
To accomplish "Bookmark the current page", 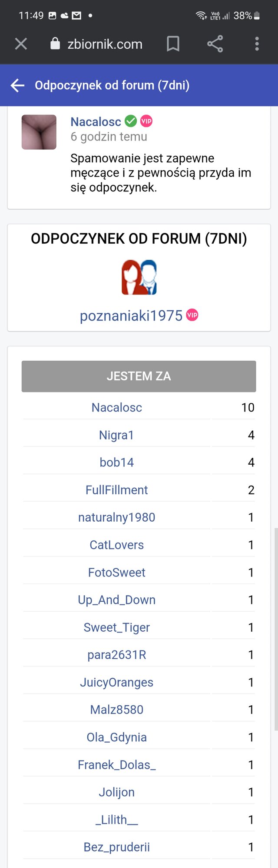I will pyautogui.click(x=173, y=44).
